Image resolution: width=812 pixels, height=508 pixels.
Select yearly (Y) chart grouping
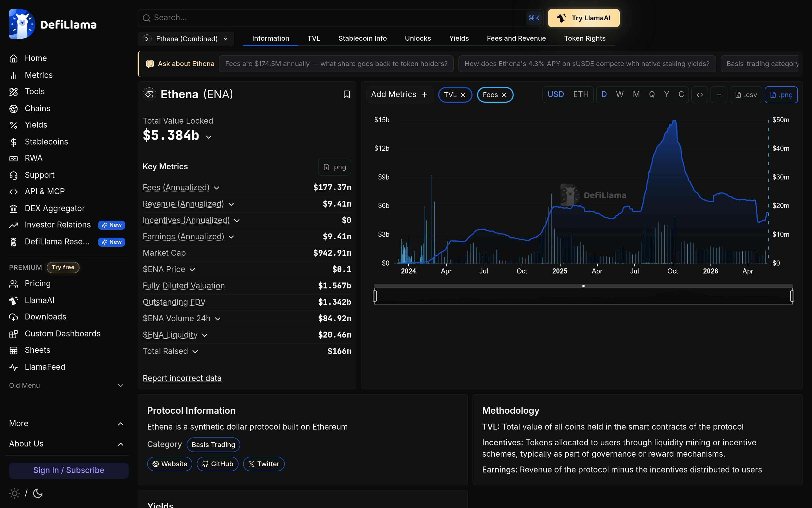click(x=667, y=95)
